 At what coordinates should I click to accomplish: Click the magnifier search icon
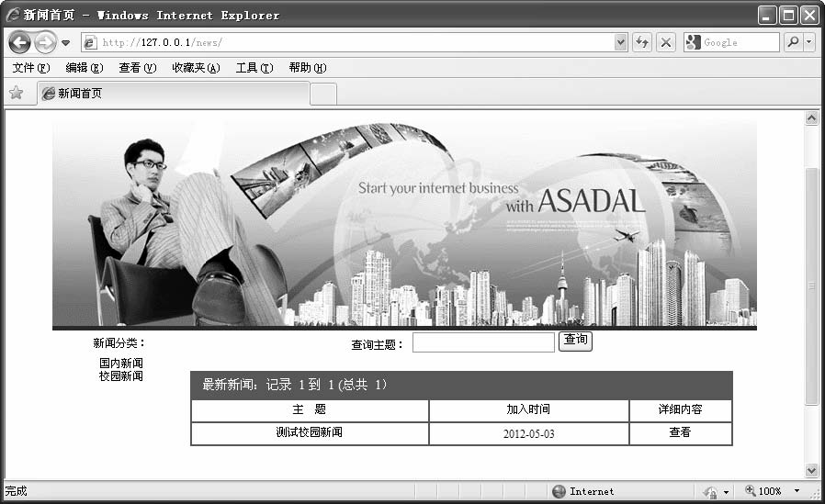tap(794, 42)
